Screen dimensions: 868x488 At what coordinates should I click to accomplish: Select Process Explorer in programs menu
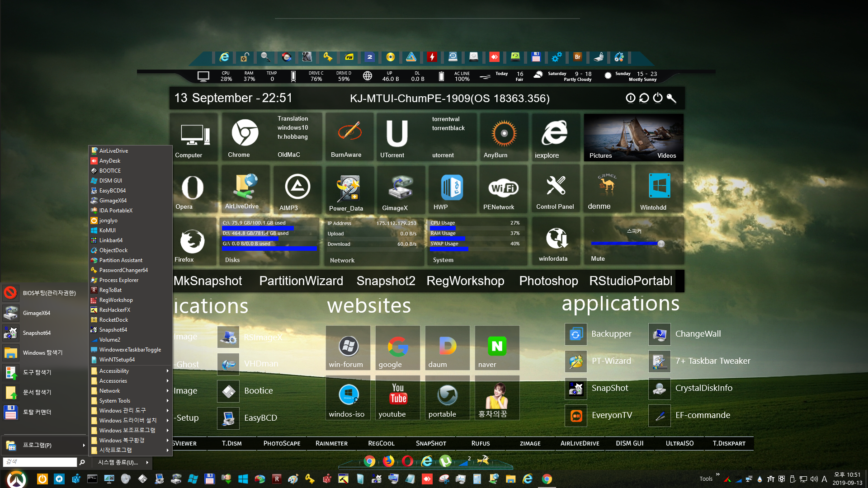130,280
